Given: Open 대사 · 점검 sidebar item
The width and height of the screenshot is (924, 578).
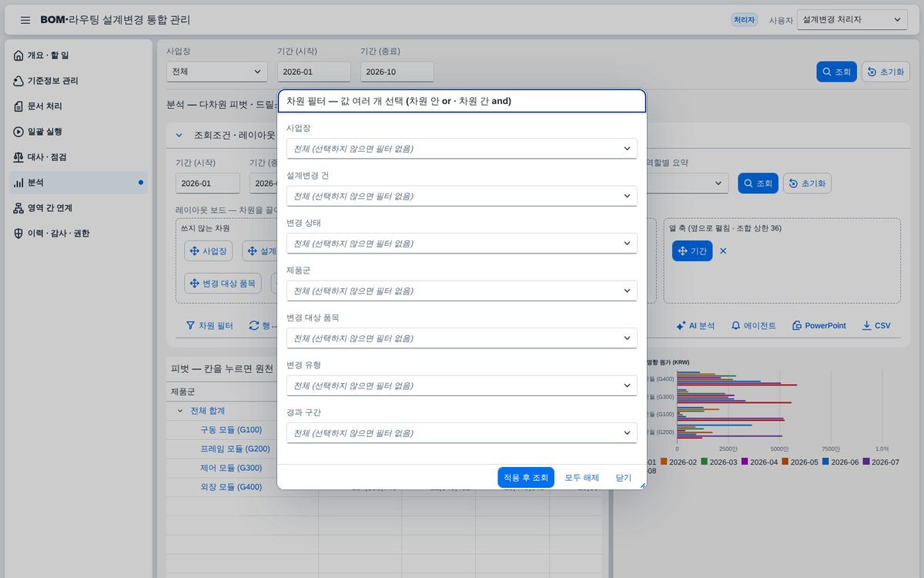Looking at the screenshot, I should (x=79, y=157).
